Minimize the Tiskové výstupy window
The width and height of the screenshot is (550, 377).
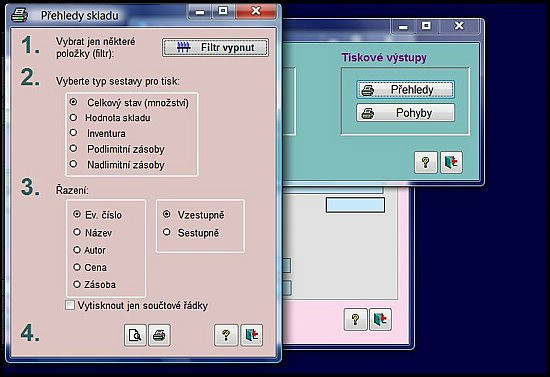[x=403, y=26]
